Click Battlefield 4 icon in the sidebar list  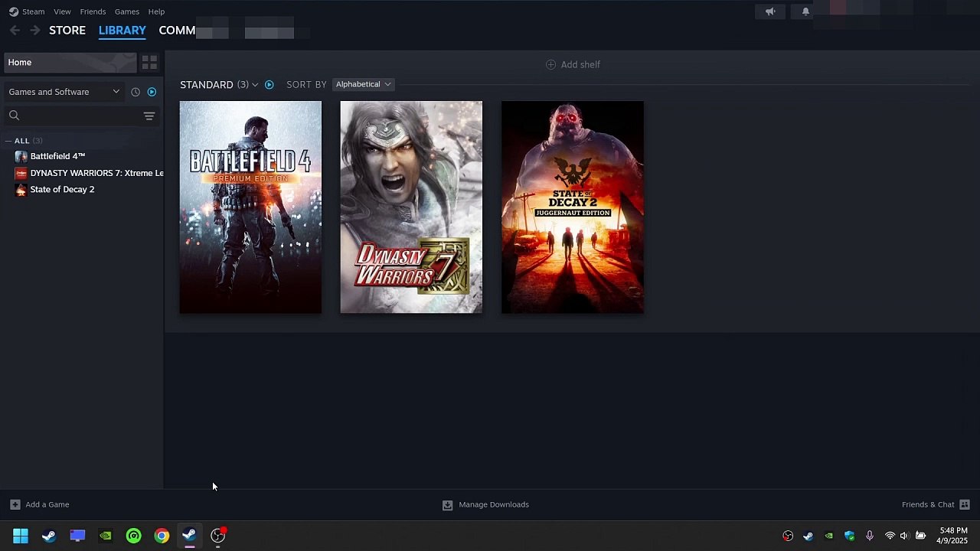[21, 156]
